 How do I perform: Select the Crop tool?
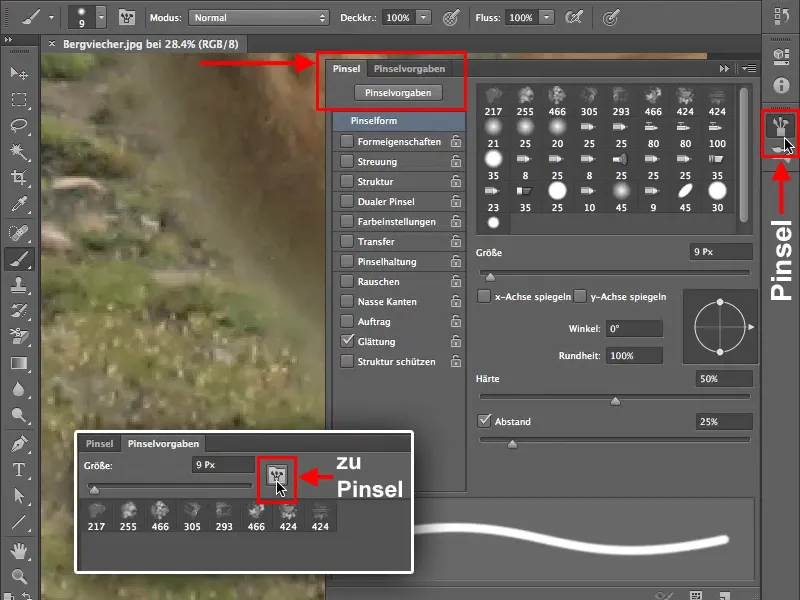point(19,178)
